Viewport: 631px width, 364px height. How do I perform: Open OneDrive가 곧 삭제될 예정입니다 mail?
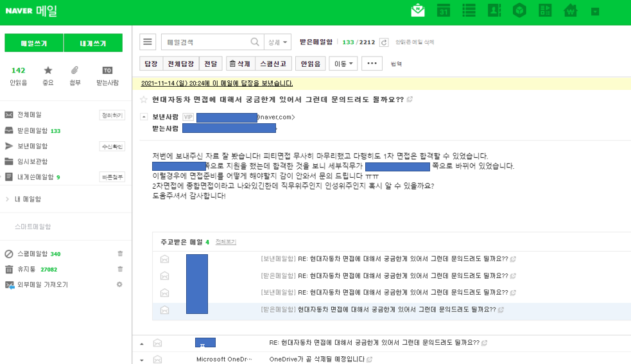pos(316,359)
